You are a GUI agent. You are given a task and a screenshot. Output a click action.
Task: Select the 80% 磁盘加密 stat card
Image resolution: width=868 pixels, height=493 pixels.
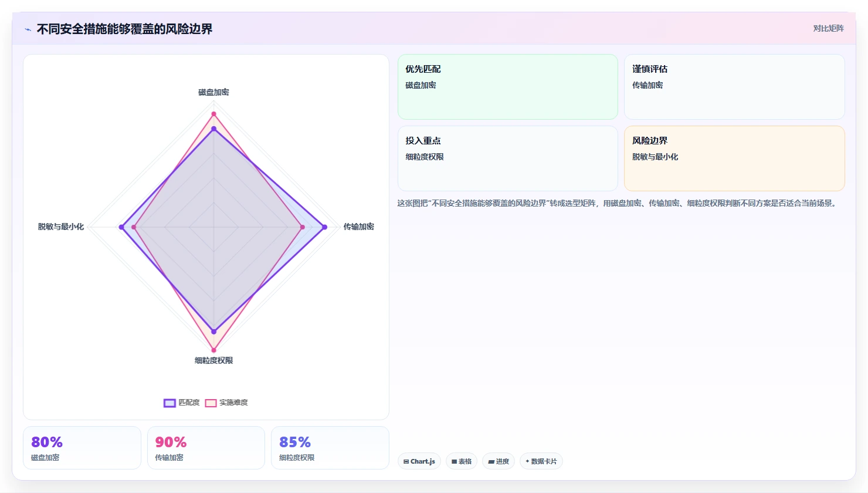(82, 448)
